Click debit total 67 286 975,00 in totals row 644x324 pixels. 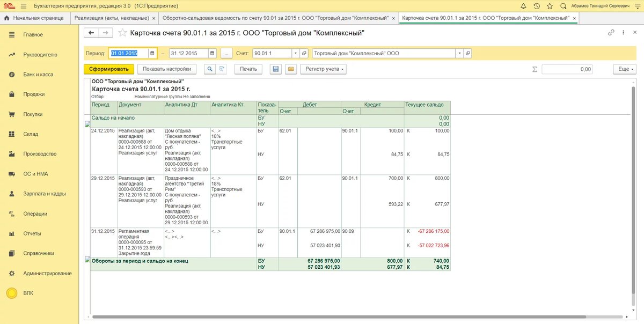(x=324, y=261)
